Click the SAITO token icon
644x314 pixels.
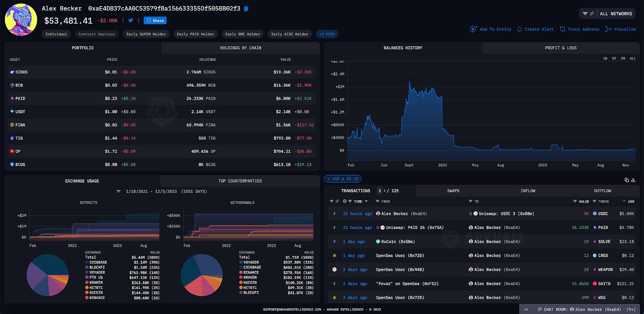click(595, 284)
